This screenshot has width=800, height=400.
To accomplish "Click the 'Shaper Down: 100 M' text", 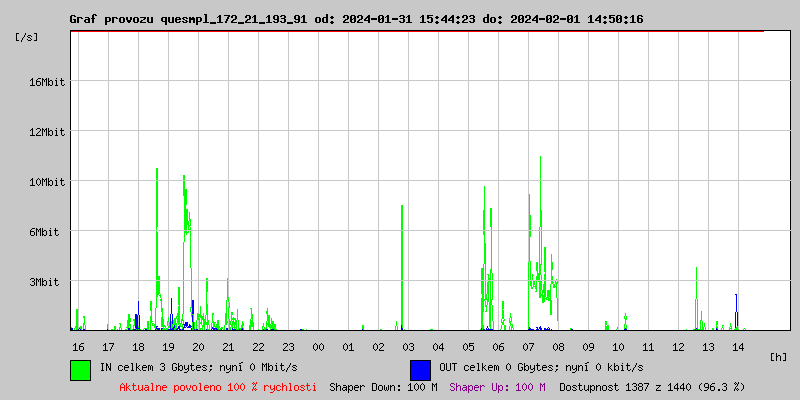I will (383, 386).
